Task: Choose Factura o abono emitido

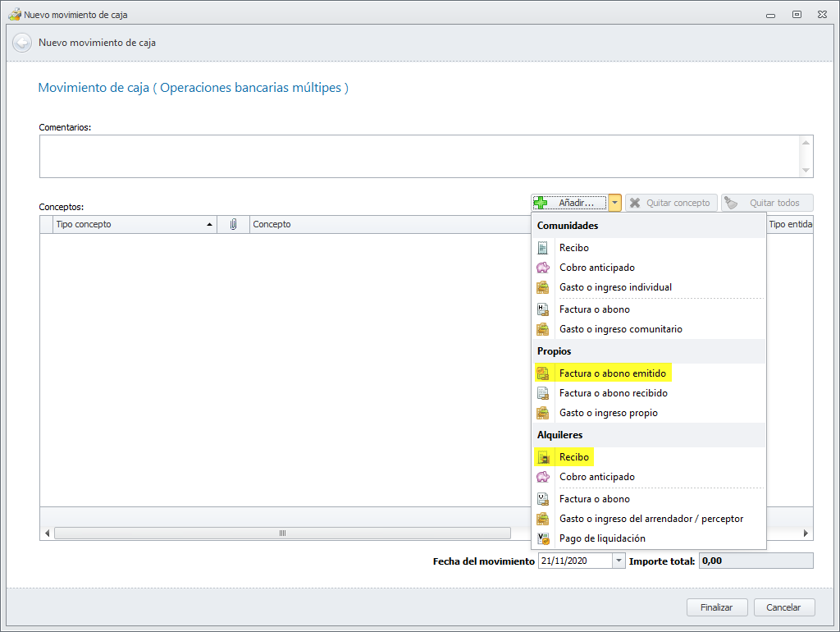Action: (x=650, y=373)
